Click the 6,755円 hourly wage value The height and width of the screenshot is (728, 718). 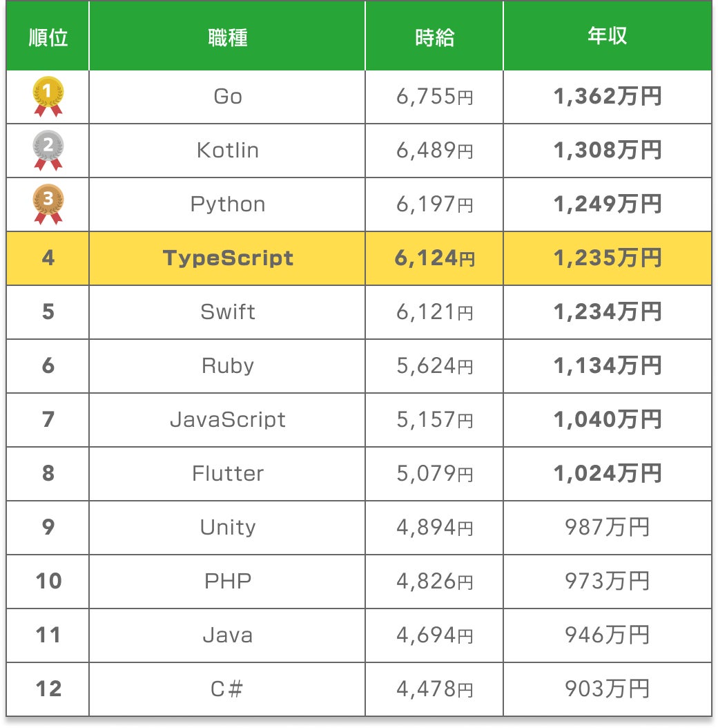[434, 97]
